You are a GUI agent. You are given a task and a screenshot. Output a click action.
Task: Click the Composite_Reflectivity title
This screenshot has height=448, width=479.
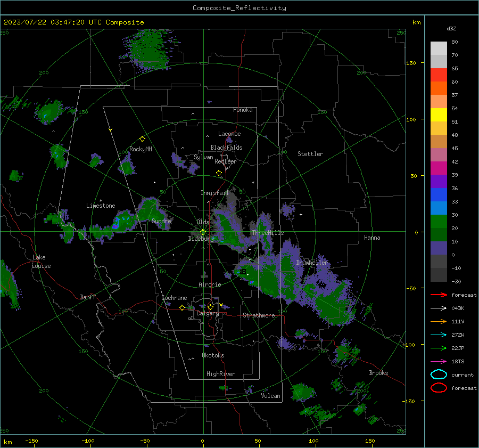[240, 8]
